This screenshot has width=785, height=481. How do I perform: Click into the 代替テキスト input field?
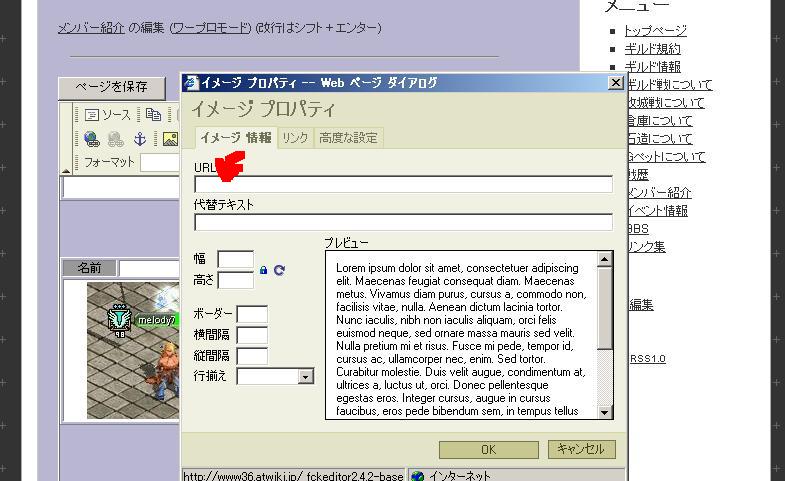pyautogui.click(x=403, y=222)
